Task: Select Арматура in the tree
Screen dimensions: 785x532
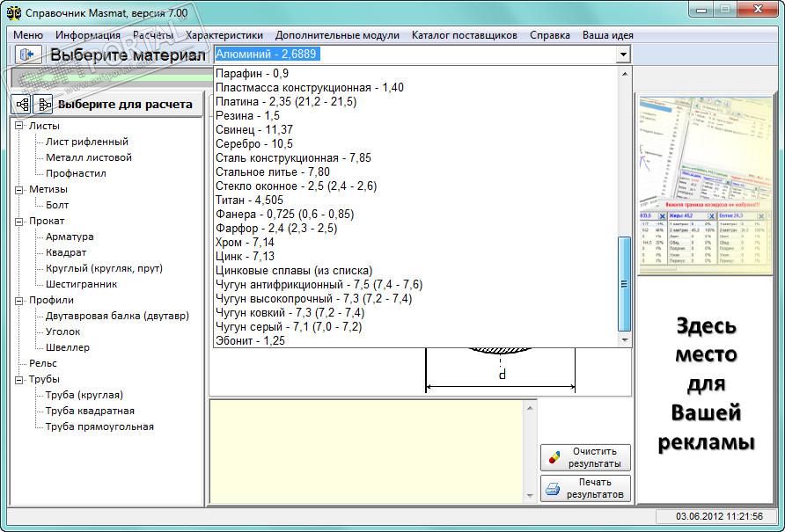Action: [70, 237]
